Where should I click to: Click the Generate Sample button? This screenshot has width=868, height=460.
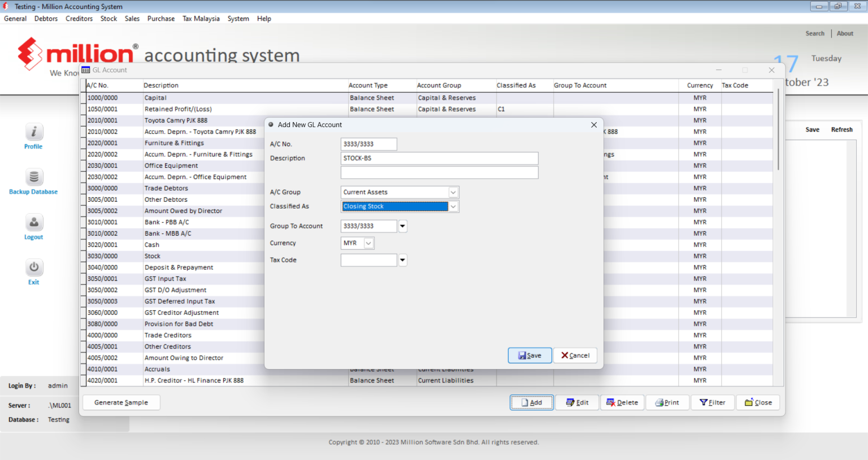[x=121, y=402]
